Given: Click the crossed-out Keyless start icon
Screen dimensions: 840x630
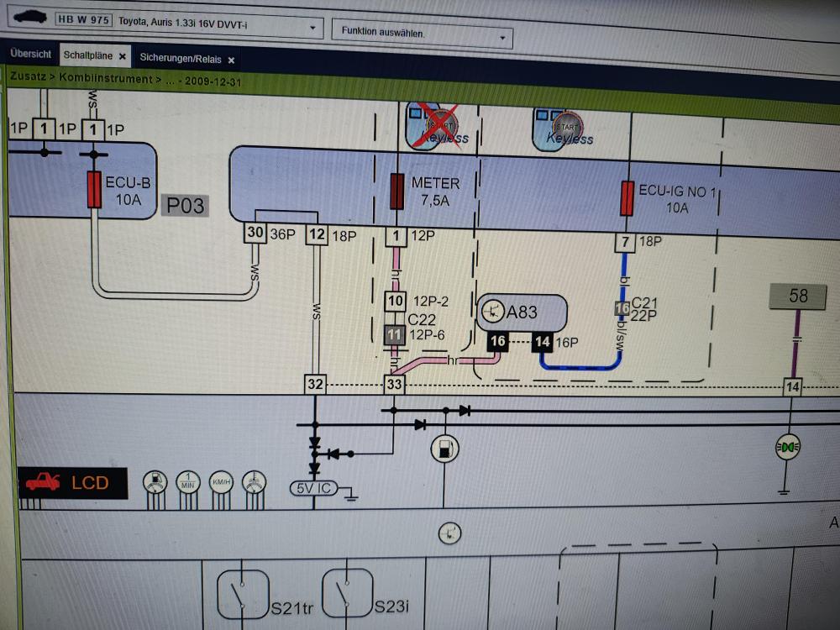Looking at the screenshot, I should (438, 127).
